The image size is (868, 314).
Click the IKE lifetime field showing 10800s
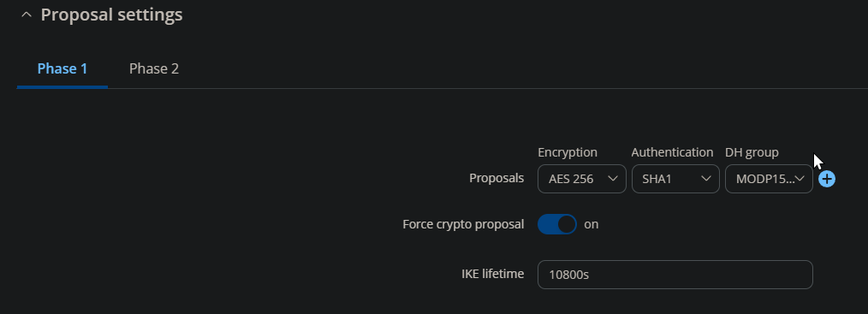point(675,274)
